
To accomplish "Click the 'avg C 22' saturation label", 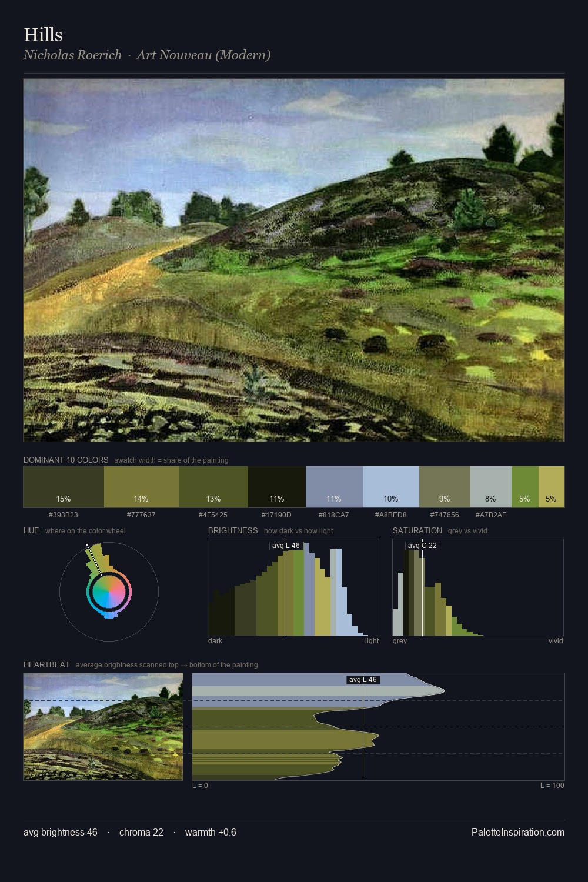I will tap(422, 546).
